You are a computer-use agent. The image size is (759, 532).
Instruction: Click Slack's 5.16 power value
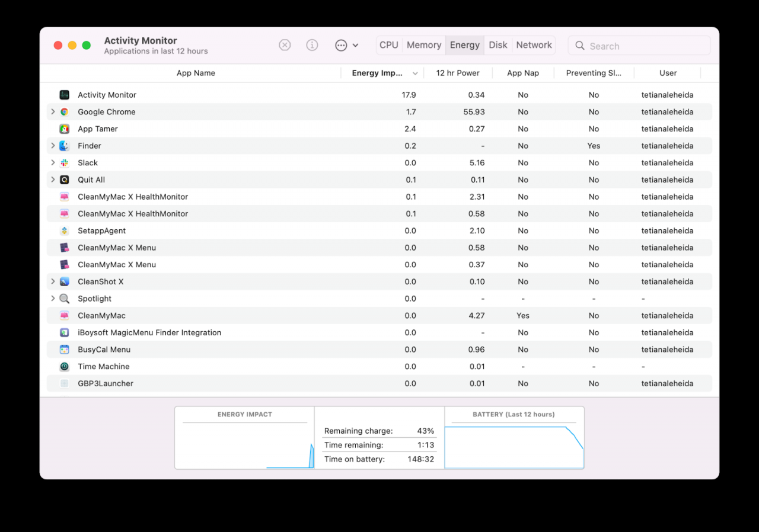[x=477, y=163]
